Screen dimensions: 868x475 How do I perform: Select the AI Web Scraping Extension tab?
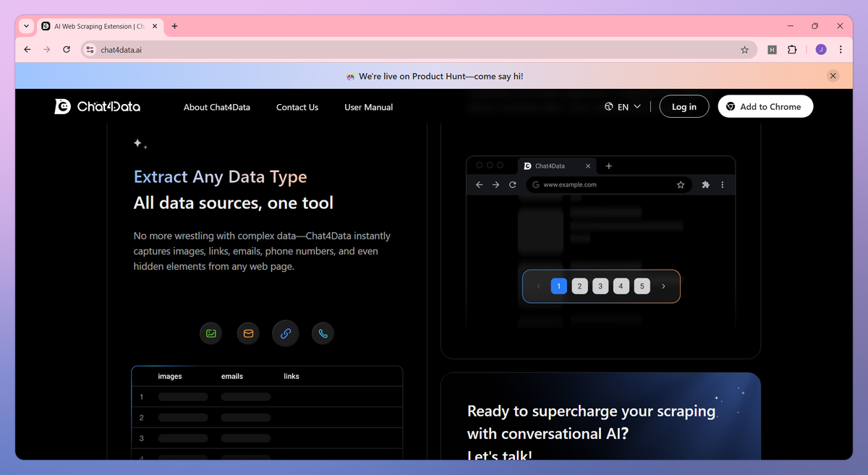point(101,26)
